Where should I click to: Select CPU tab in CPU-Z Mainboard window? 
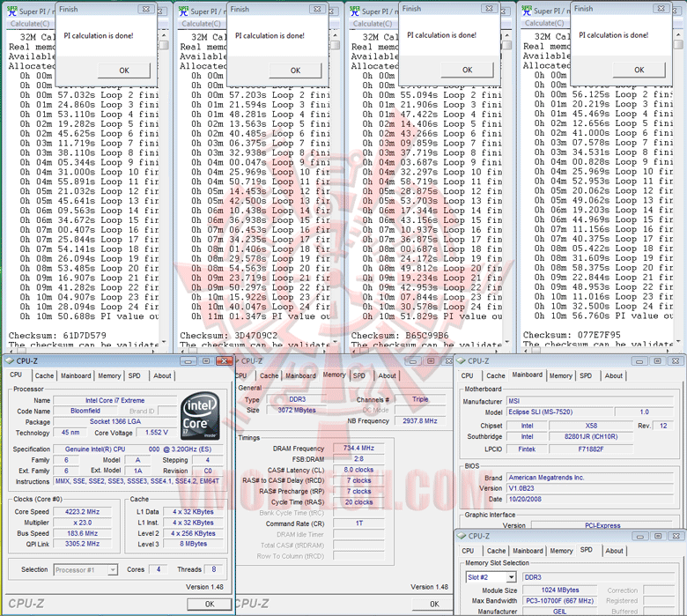[x=467, y=375]
